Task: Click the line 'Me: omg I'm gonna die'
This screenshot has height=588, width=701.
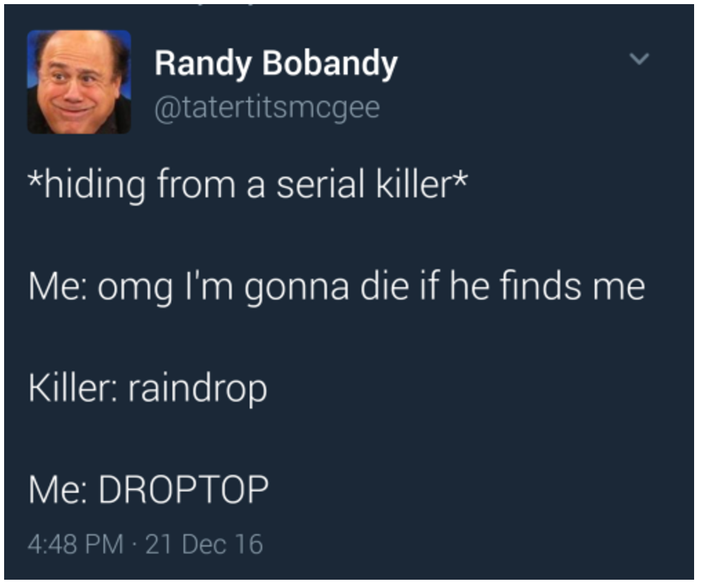Action: [x=337, y=286]
